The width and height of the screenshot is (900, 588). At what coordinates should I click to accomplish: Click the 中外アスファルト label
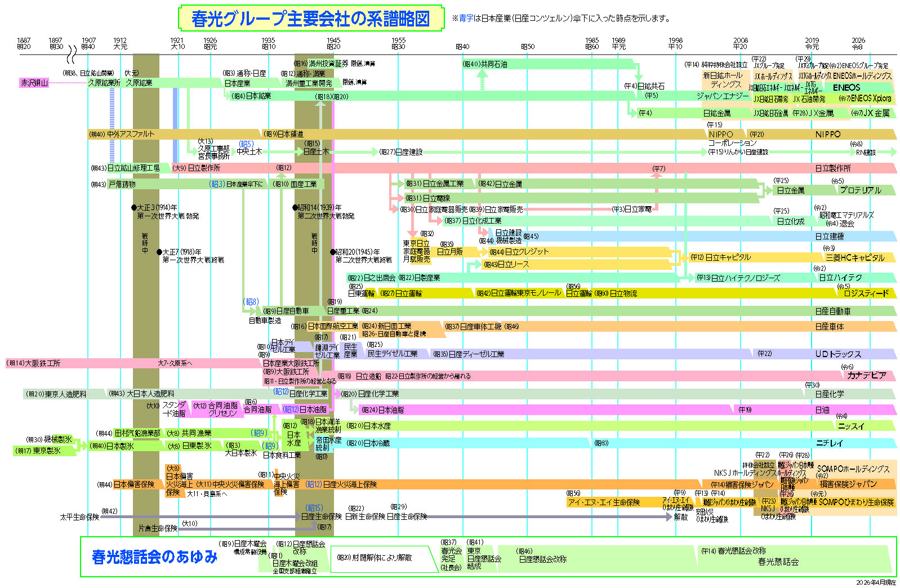[130, 134]
